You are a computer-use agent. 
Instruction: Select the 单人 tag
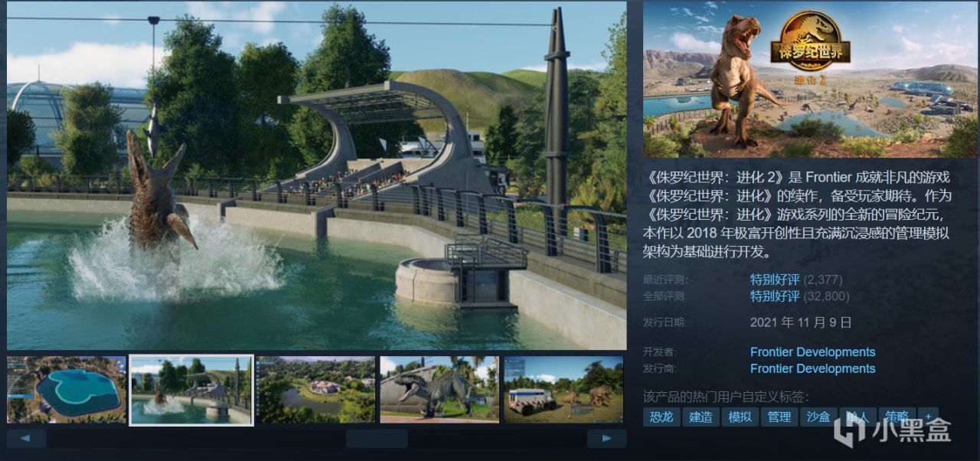[857, 417]
